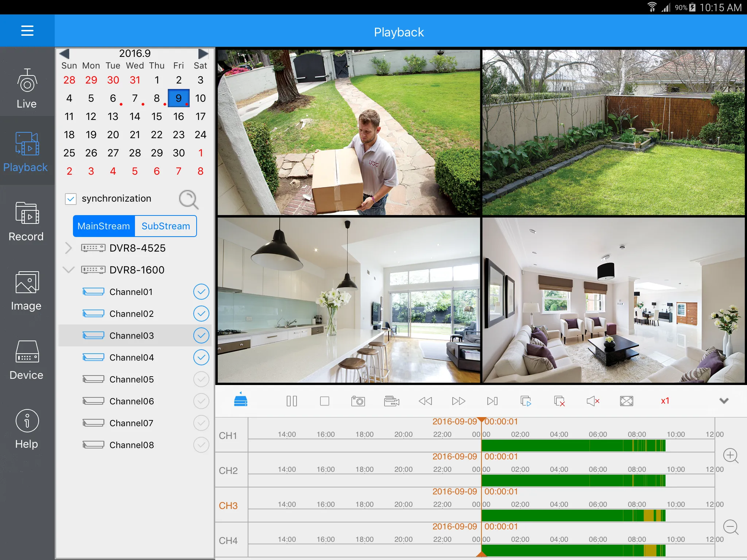747x560 pixels.
Task: Click the rewind playback icon
Action: pos(425,401)
